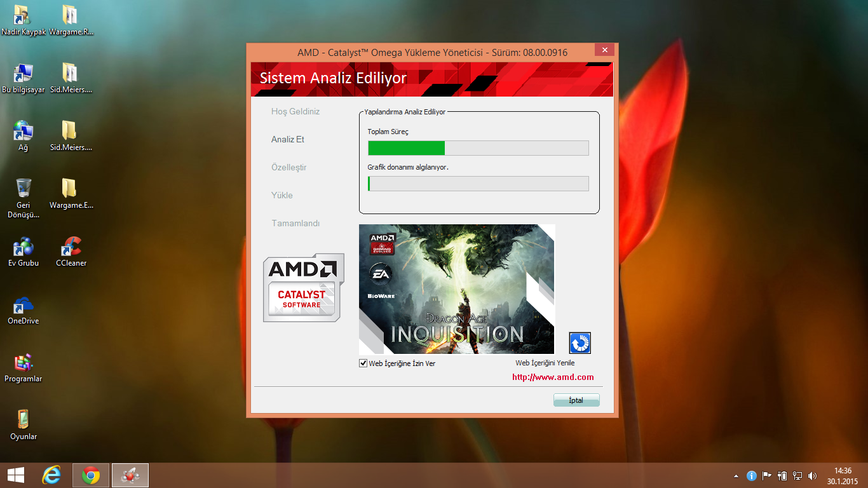
Task: Open the Programlar desktop icon
Action: coord(24,367)
